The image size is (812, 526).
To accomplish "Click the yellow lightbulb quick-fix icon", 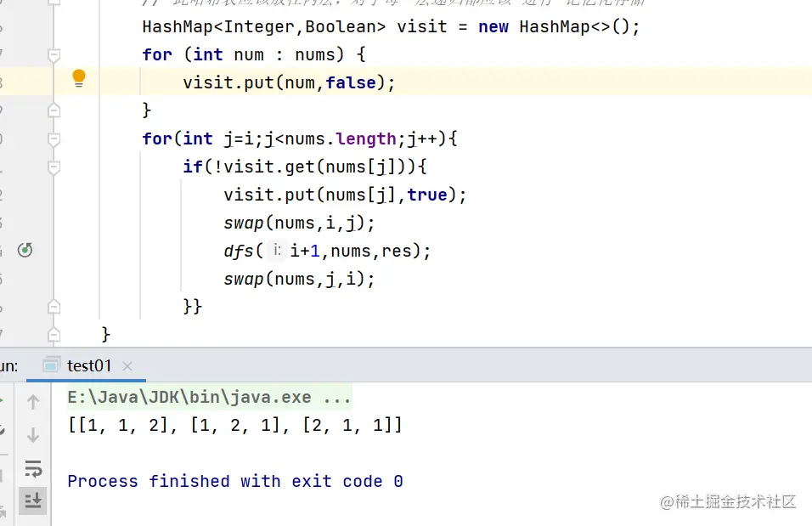I will point(79,78).
